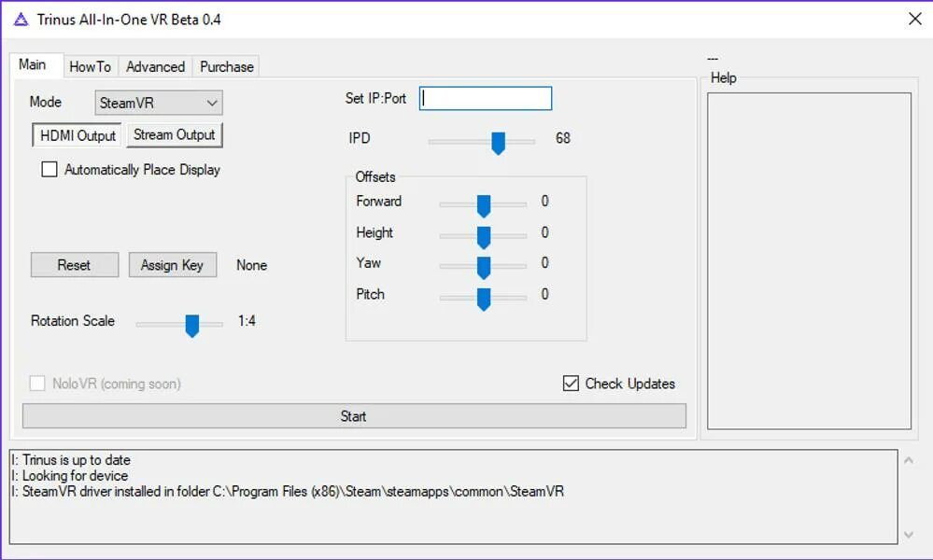Open the Advanced tab
Screen dimensions: 933x560
point(155,66)
